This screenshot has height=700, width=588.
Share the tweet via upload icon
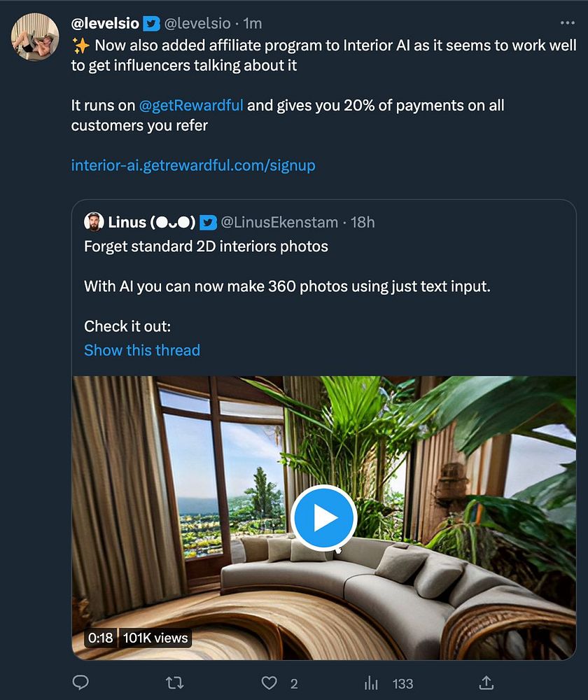[x=486, y=682]
